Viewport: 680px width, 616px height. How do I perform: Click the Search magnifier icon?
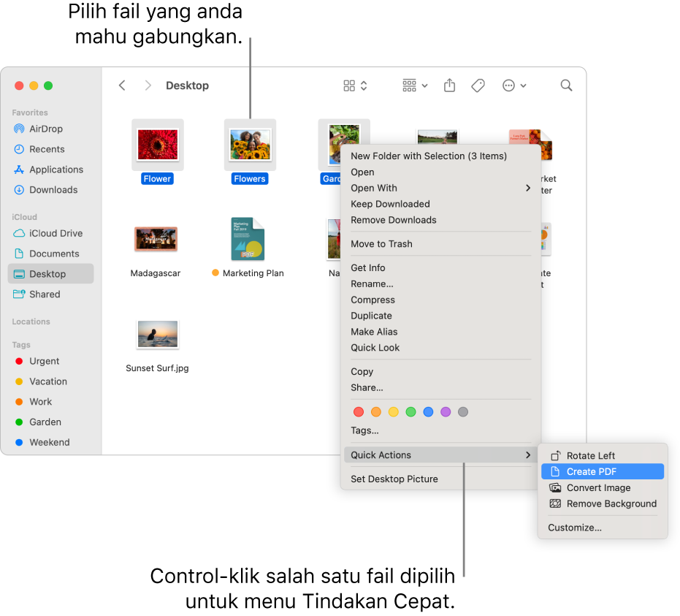[566, 85]
